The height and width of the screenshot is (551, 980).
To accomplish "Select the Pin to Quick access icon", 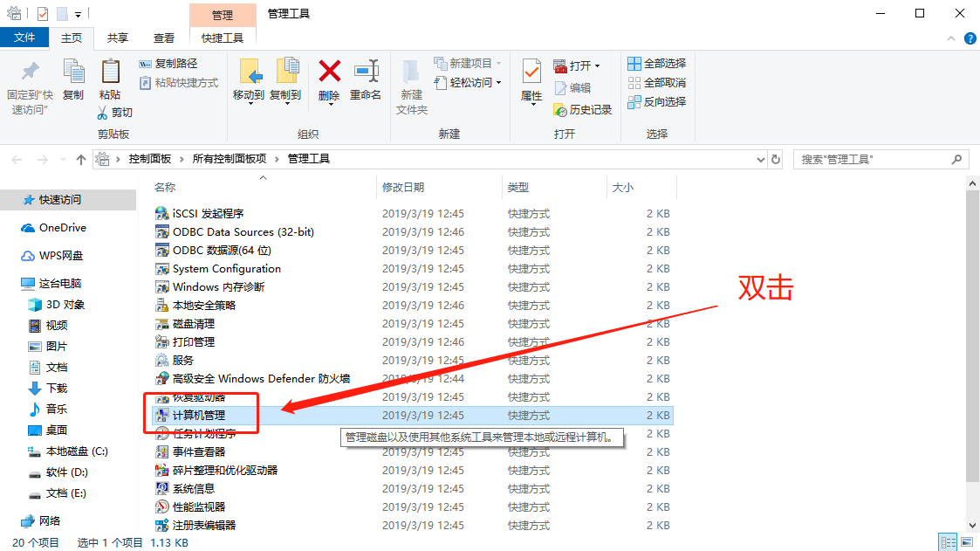I will click(31, 72).
